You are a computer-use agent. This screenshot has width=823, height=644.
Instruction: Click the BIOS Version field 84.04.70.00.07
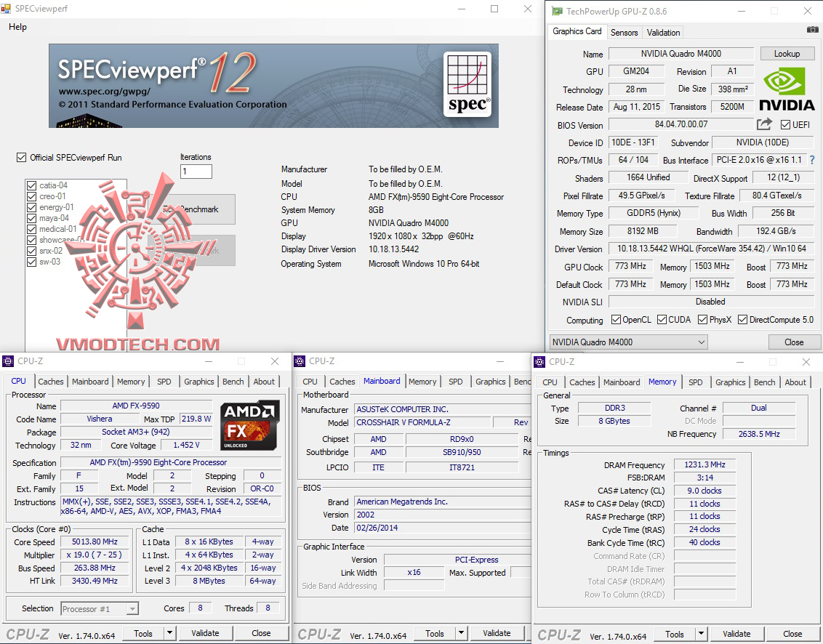(x=681, y=124)
